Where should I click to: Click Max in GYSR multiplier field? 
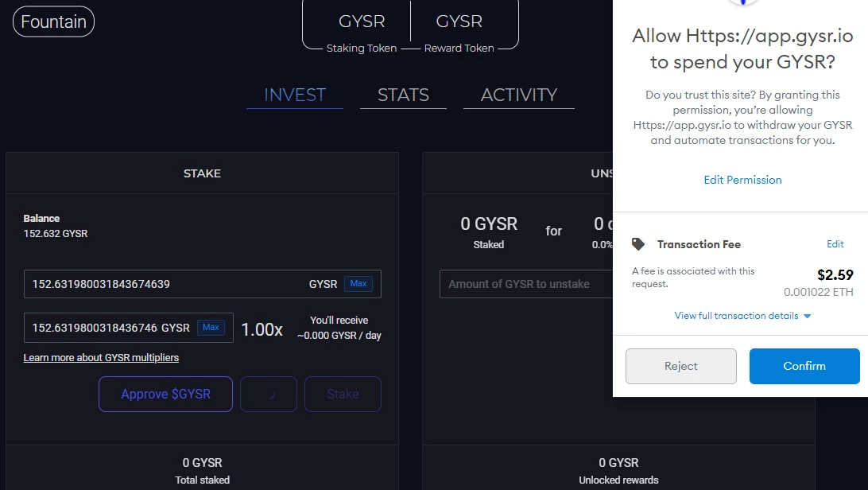tap(211, 327)
